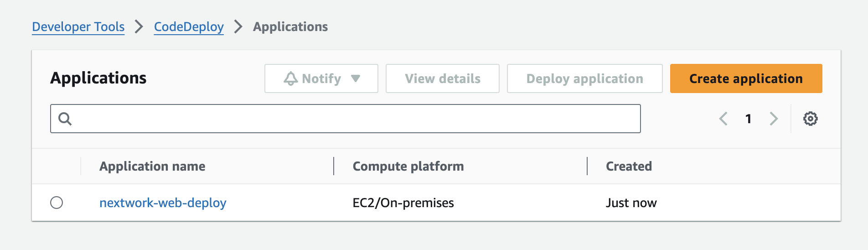Screen dimensions: 868x250
Task: Click the magnifier icon in search box
Action: point(65,119)
